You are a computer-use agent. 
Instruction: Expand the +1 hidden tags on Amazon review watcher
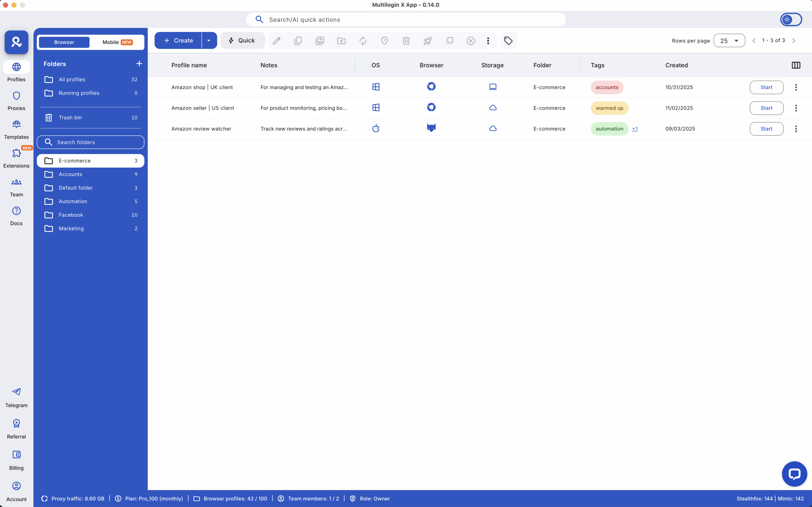point(635,129)
